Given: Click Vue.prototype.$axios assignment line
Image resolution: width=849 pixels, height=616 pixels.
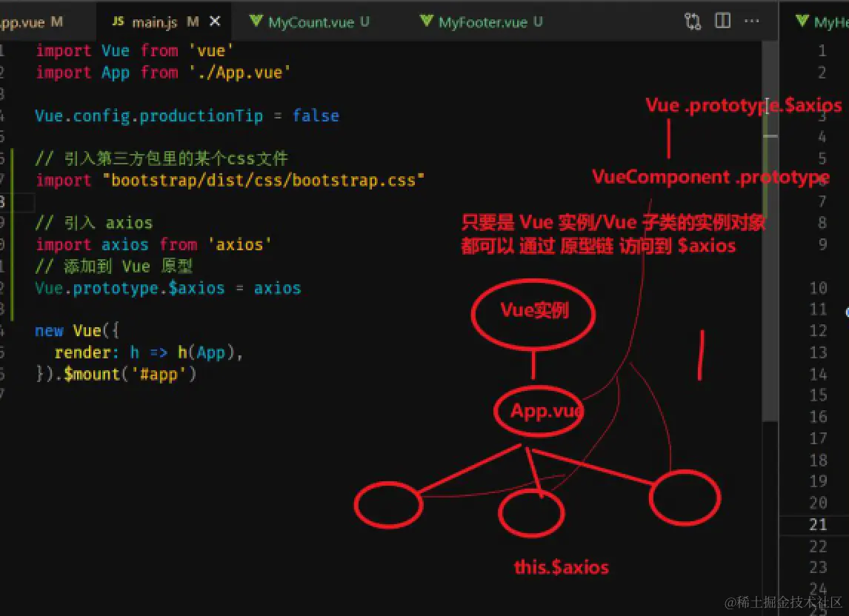Looking at the screenshot, I should [168, 288].
